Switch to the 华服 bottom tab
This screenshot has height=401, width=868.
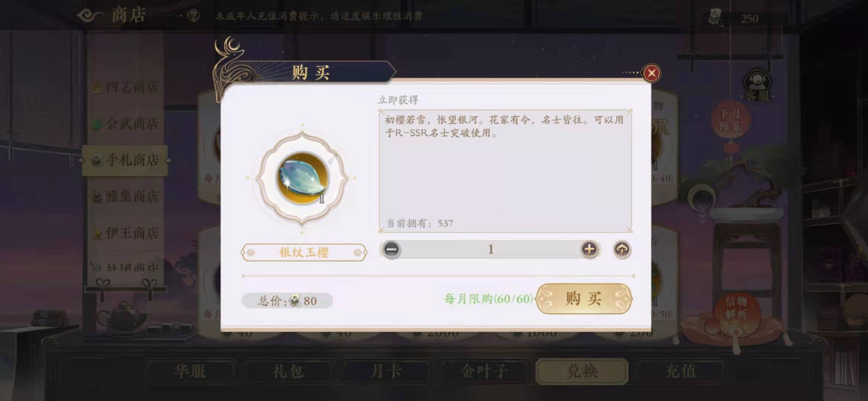pyautogui.click(x=190, y=371)
